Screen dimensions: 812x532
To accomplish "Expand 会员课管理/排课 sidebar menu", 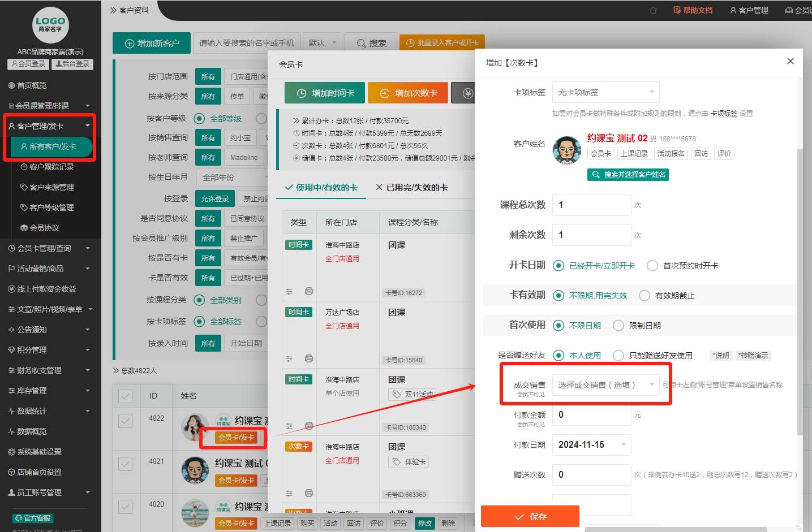I will (50, 106).
